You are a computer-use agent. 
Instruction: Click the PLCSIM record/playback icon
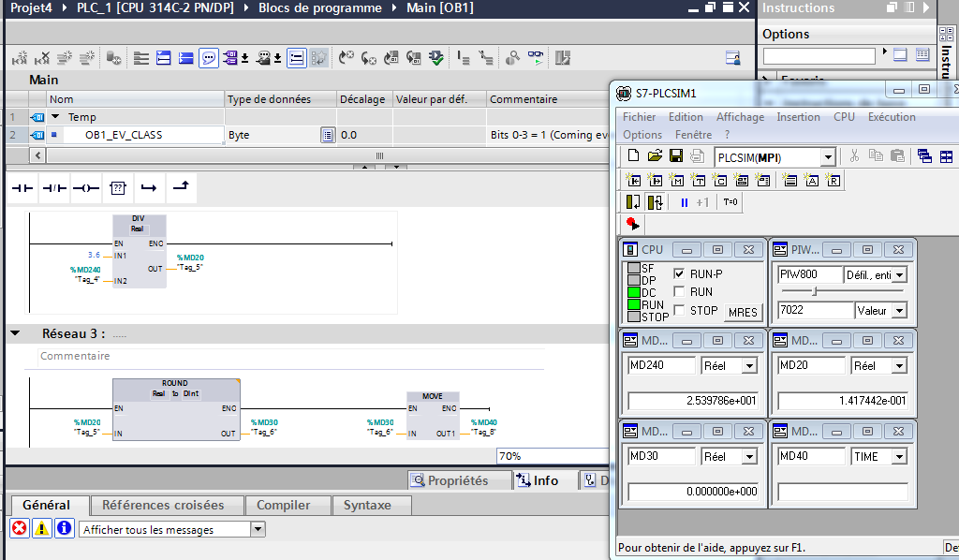[x=633, y=224]
